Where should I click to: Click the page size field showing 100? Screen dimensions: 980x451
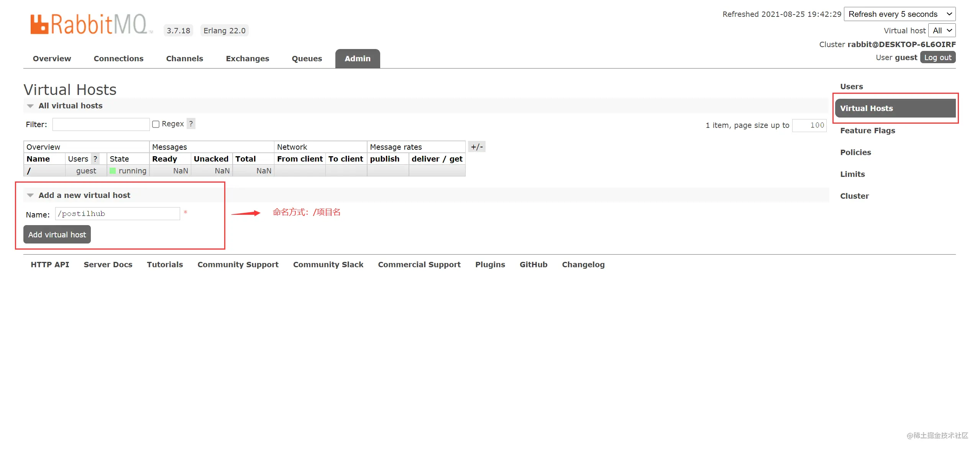tap(809, 125)
